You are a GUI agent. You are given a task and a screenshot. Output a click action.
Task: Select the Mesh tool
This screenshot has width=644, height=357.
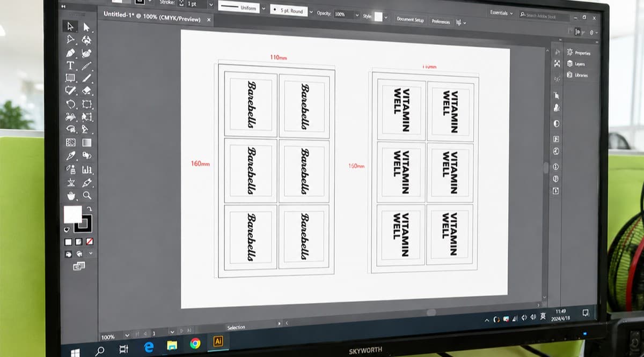coord(70,143)
